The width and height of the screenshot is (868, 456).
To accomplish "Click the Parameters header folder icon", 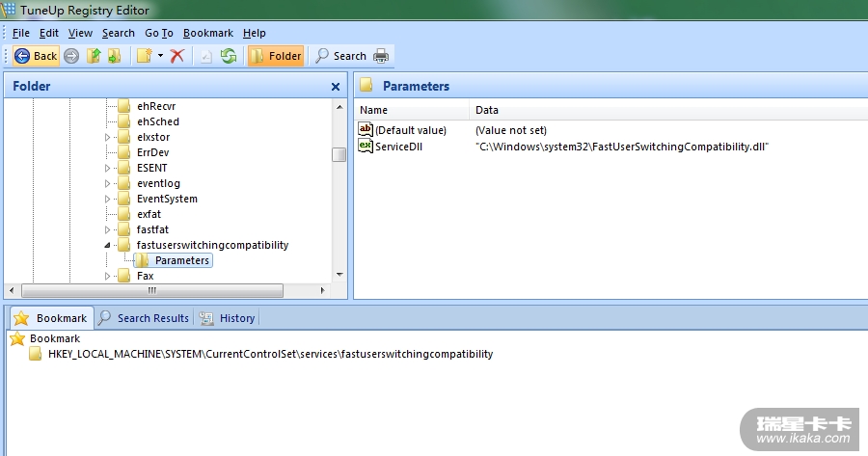I will 366,85.
